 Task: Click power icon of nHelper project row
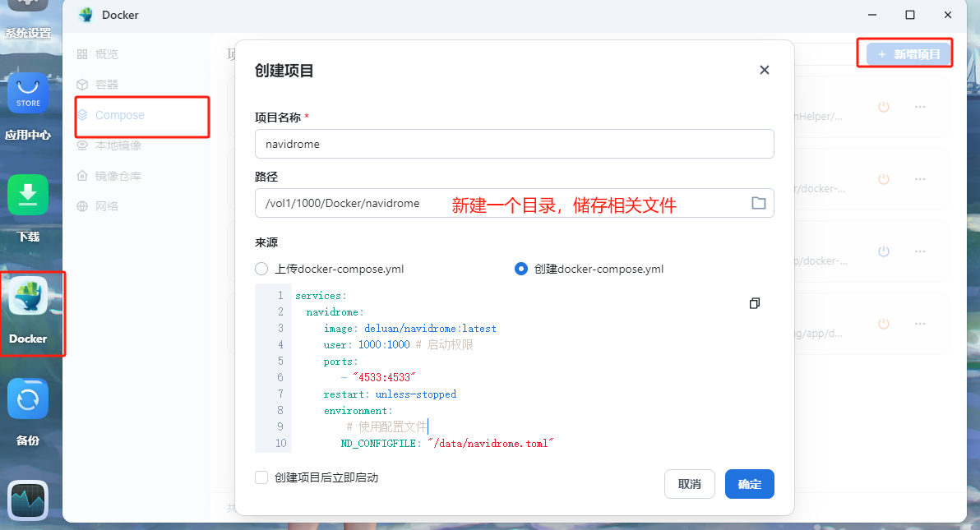point(884,107)
